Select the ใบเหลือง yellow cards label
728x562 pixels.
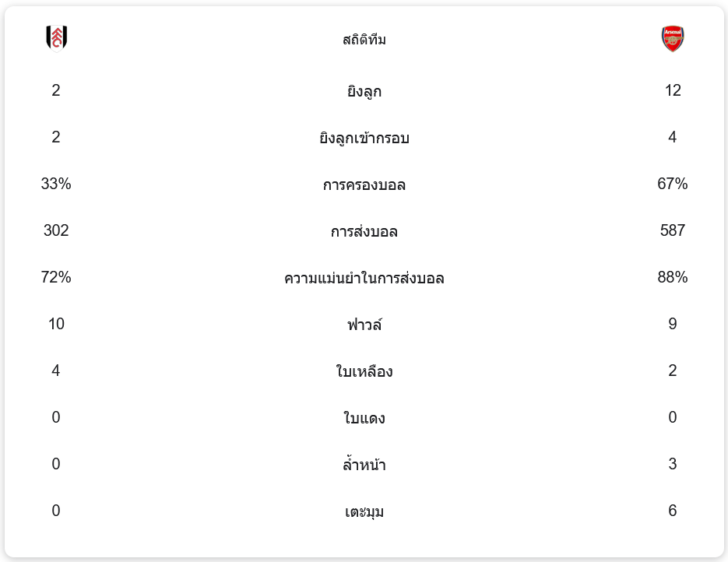pyautogui.click(x=364, y=371)
